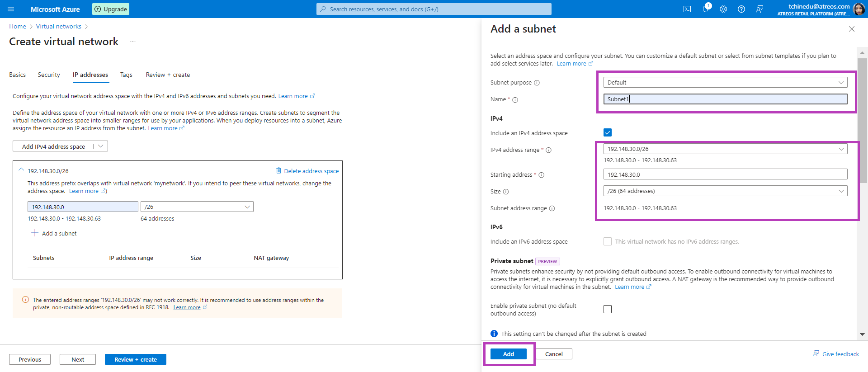Screen dimensions: 868x372
Task: Switch to the Tags tab
Action: click(x=126, y=75)
